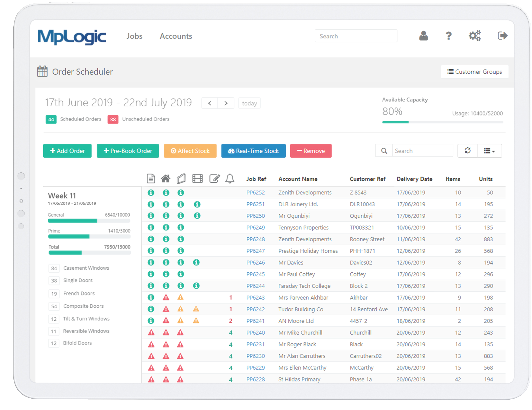Click the Remove button
This screenshot has width=532, height=410.
pos(311,151)
